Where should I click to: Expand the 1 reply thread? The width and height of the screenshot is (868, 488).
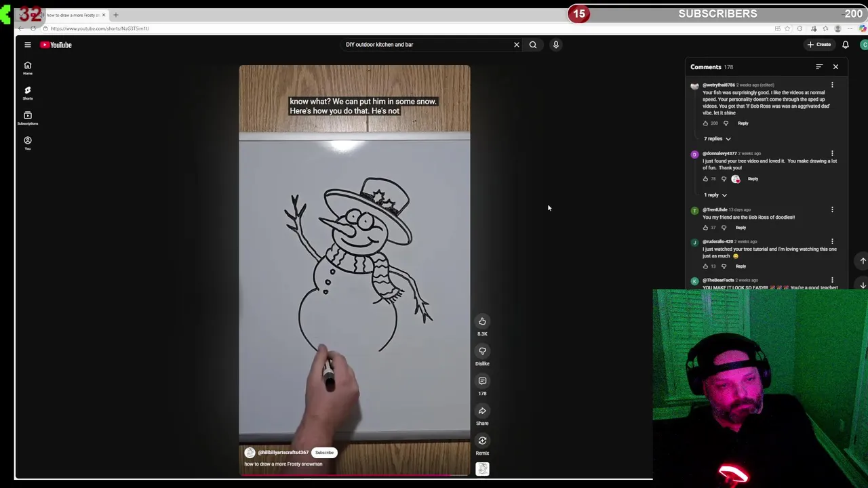pos(715,195)
